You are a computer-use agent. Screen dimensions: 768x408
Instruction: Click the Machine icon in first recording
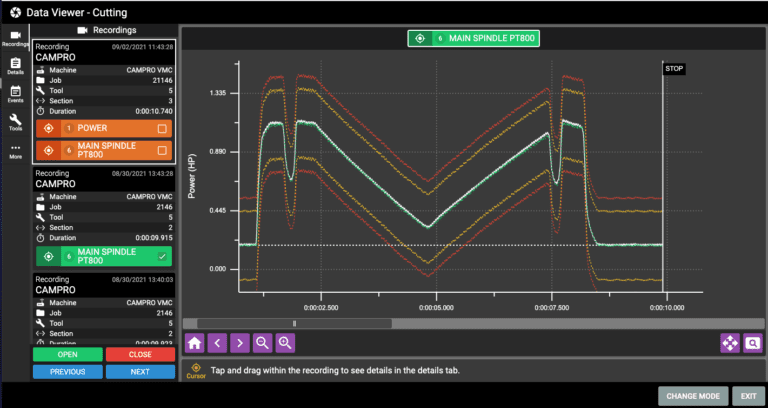[41, 70]
